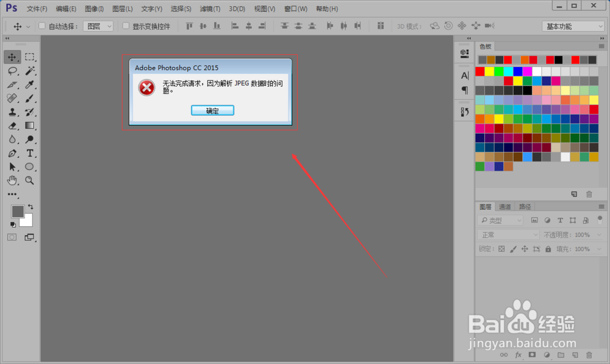Select the Pen tool
The width and height of the screenshot is (610, 364).
(12, 153)
